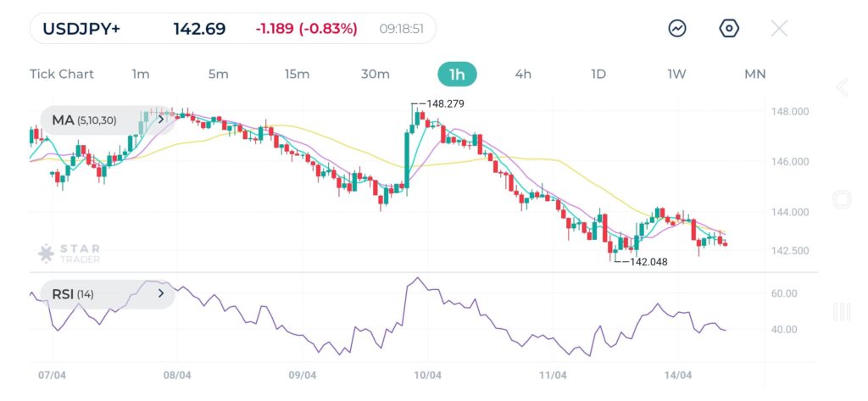Viewport: 868px width, 401px height.
Task: Switch to the 4h timeframe
Action: [x=523, y=74]
